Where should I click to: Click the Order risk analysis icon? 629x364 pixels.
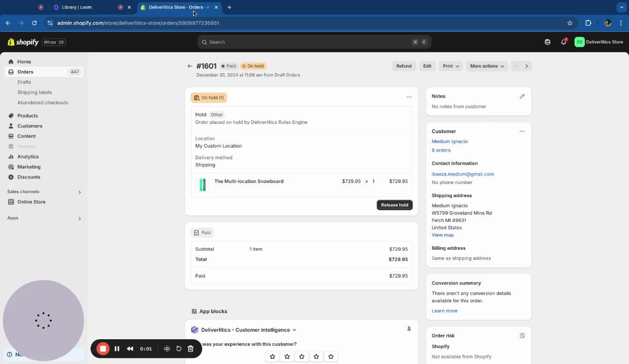[x=522, y=336]
